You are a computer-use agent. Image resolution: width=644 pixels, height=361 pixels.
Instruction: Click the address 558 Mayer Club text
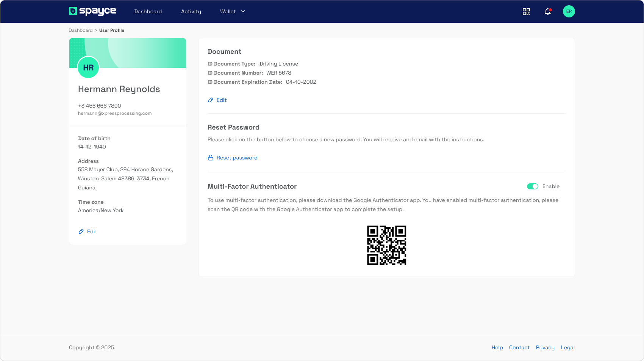pos(125,178)
